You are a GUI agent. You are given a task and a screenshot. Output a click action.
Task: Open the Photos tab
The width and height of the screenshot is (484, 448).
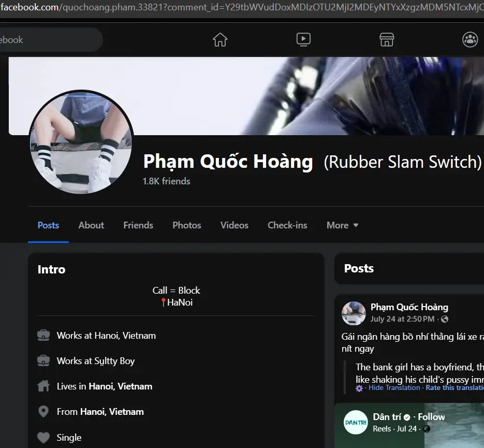tap(187, 225)
